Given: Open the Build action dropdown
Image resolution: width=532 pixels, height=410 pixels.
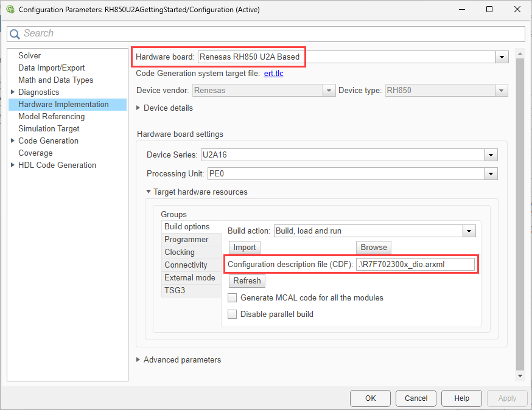Looking at the screenshot, I should click(469, 231).
